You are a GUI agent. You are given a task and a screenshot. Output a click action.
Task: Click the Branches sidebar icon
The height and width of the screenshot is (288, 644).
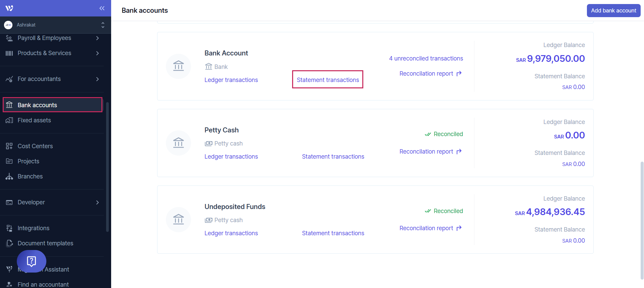[9, 176]
